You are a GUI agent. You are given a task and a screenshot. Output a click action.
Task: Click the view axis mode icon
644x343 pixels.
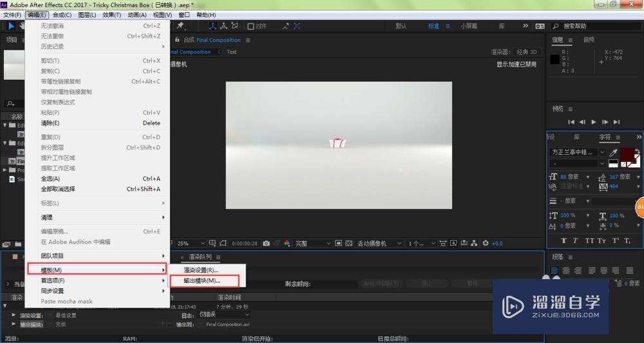coord(234,26)
